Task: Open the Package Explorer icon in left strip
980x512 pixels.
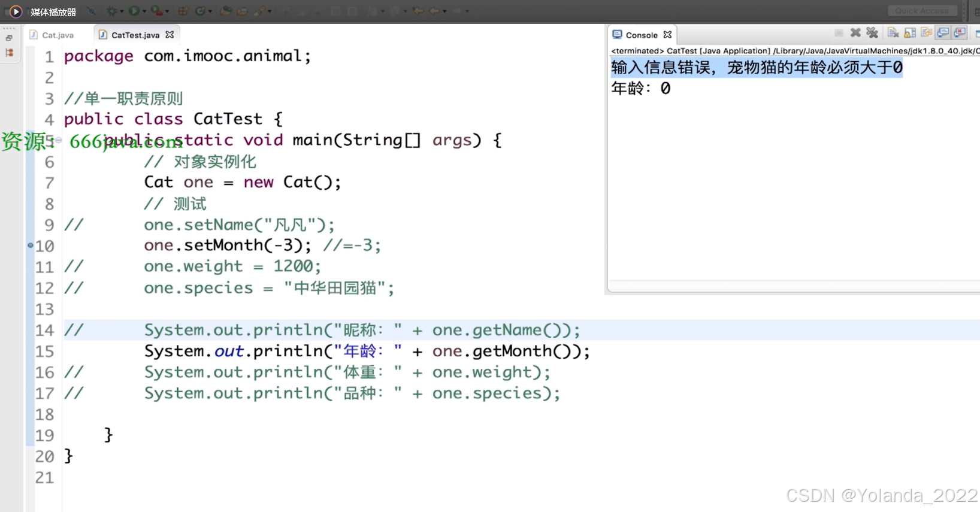Action: click(9, 53)
